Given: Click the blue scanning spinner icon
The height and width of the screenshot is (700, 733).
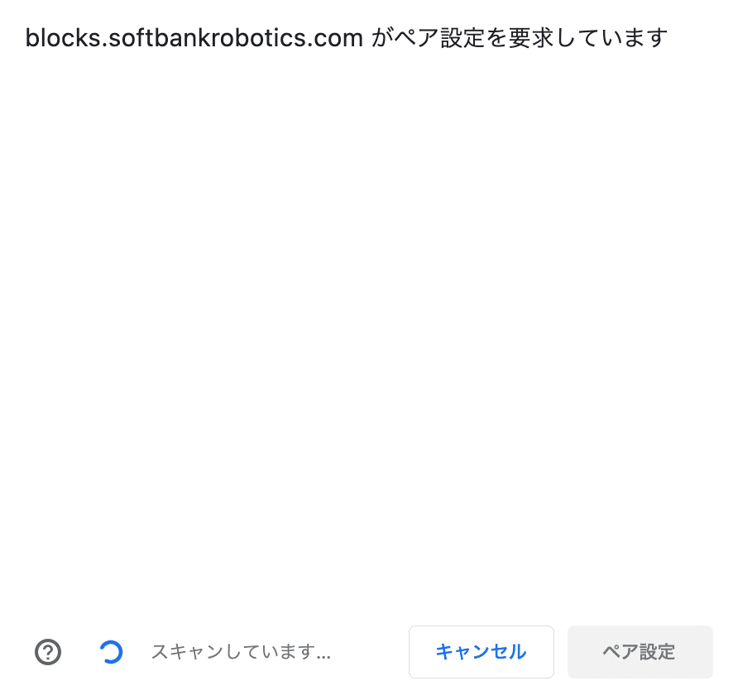Looking at the screenshot, I should coord(111,652).
